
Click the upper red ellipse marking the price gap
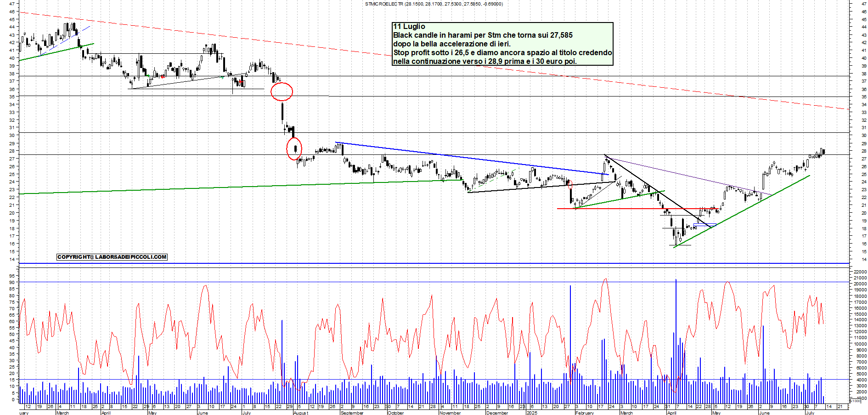282,91
